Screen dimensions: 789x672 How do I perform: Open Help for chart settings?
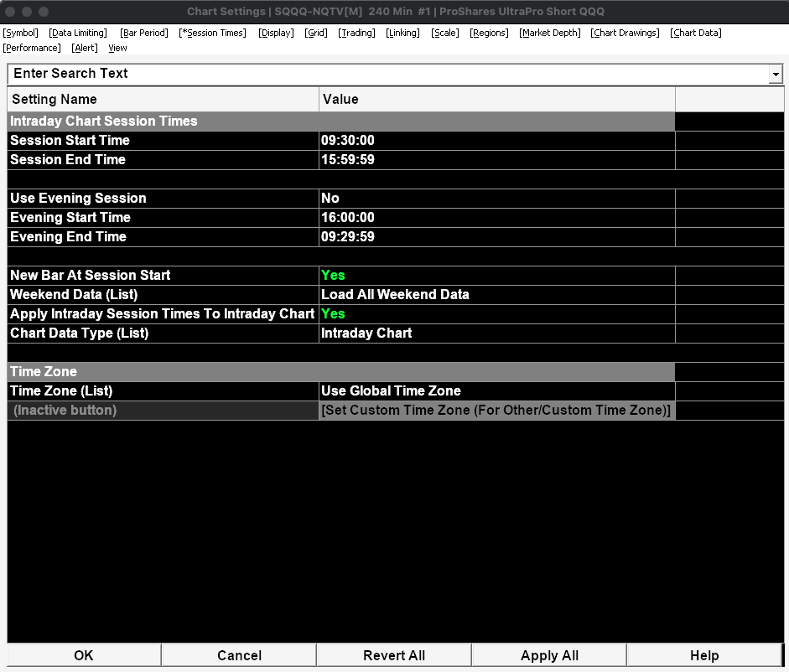tap(704, 655)
